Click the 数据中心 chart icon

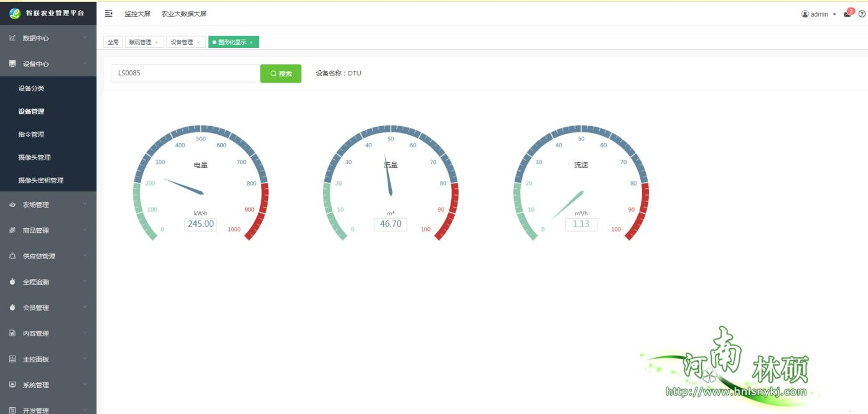click(12, 38)
